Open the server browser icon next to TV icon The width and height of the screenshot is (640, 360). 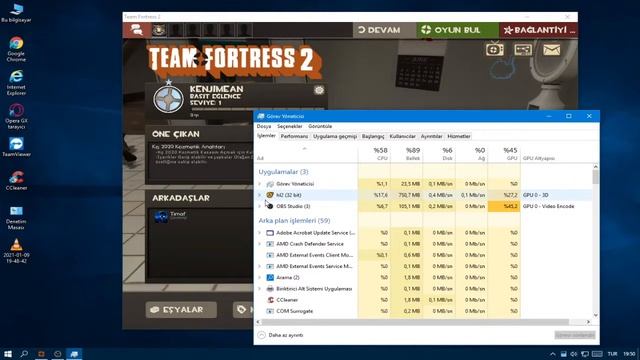523,50
